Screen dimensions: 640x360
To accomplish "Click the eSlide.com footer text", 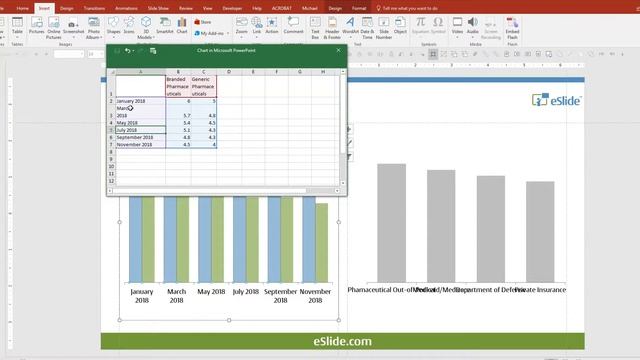I will point(342,341).
